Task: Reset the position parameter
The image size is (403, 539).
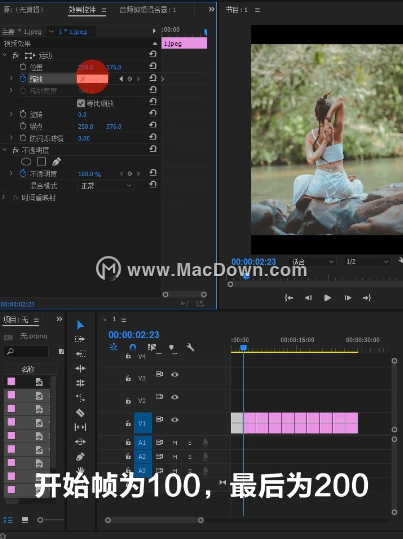Action: pos(153,66)
